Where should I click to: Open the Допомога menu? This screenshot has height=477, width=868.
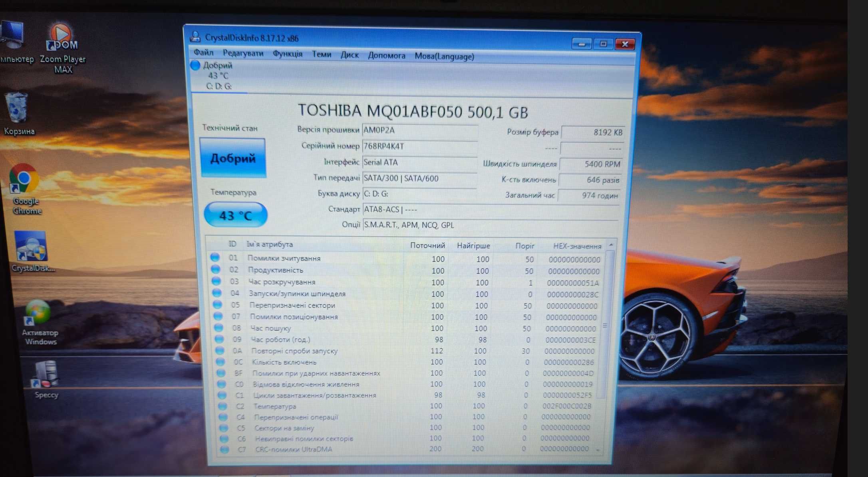pyautogui.click(x=387, y=56)
